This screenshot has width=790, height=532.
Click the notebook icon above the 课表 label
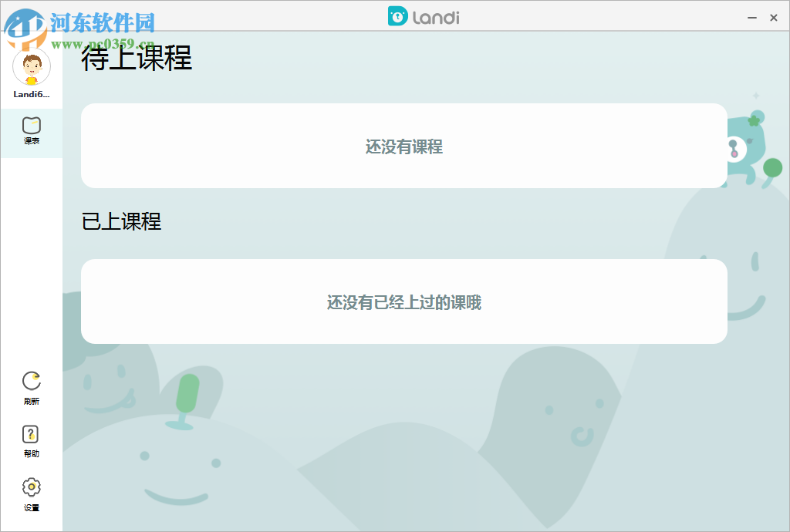pyautogui.click(x=31, y=123)
